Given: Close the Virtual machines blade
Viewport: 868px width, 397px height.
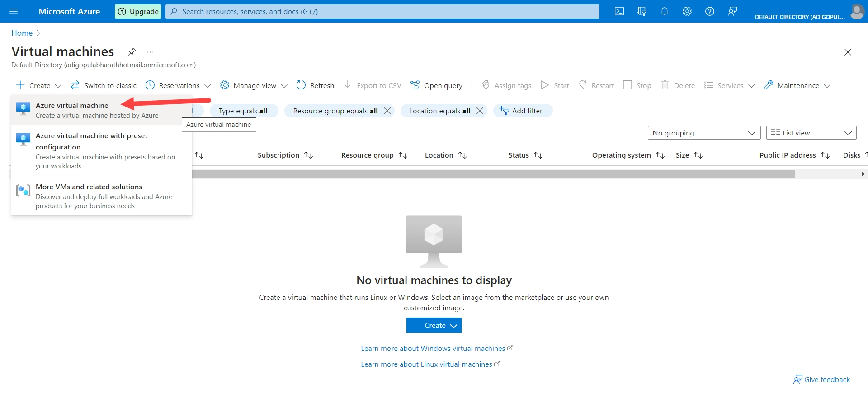Looking at the screenshot, I should click(848, 52).
